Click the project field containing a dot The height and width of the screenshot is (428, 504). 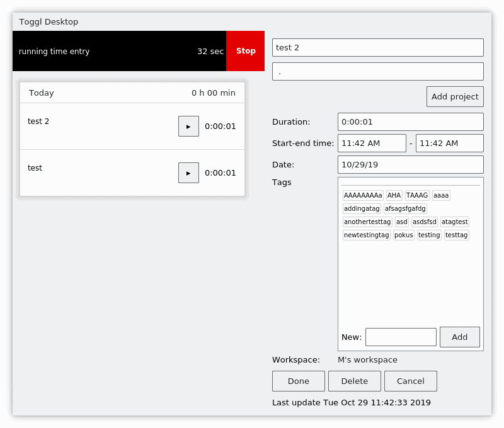pyautogui.click(x=377, y=71)
